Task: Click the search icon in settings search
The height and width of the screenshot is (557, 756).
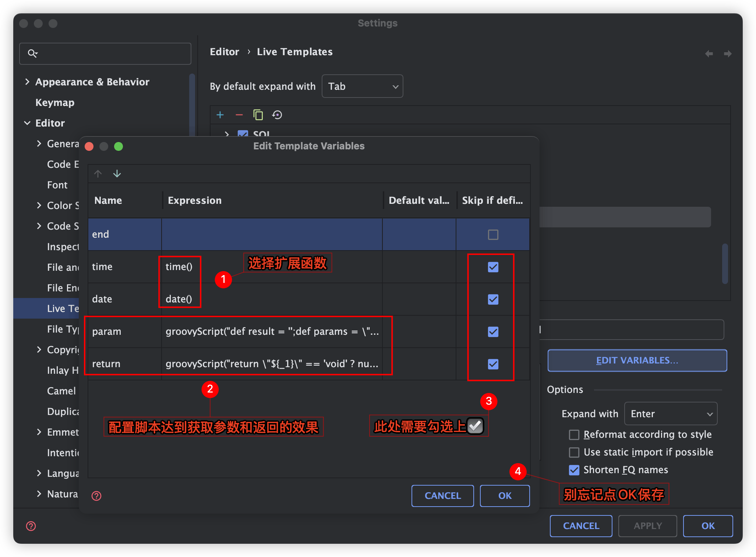Action: (x=32, y=54)
